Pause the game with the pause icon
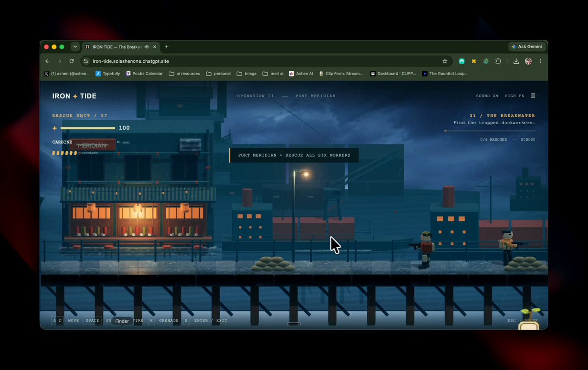This screenshot has width=588, height=370. click(533, 96)
